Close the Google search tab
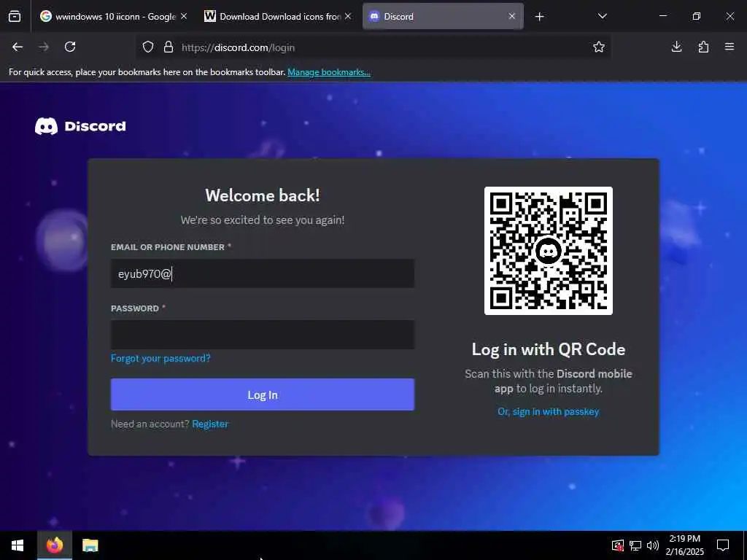This screenshot has height=560, width=747. pyautogui.click(x=184, y=16)
